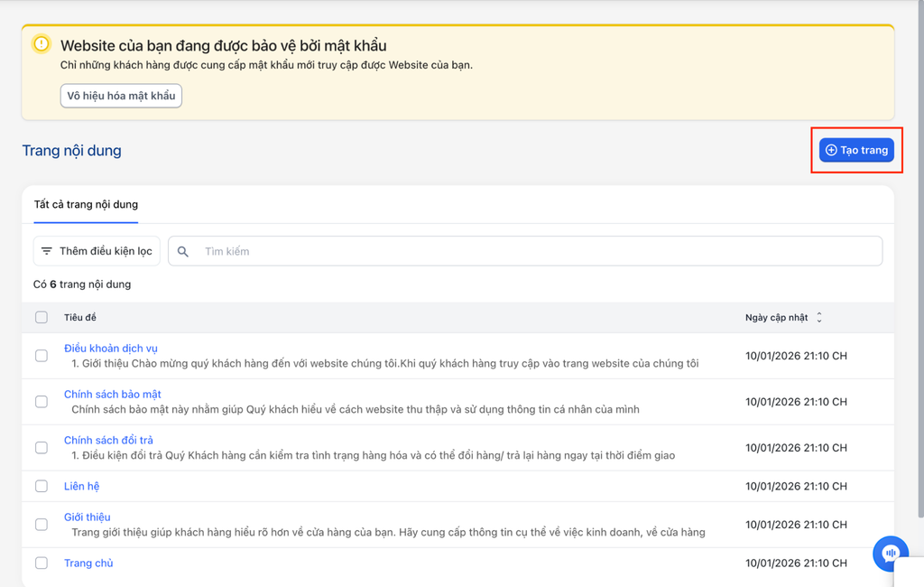Open the Chính sách đổi trả page
This screenshot has width=924, height=587.
(108, 440)
